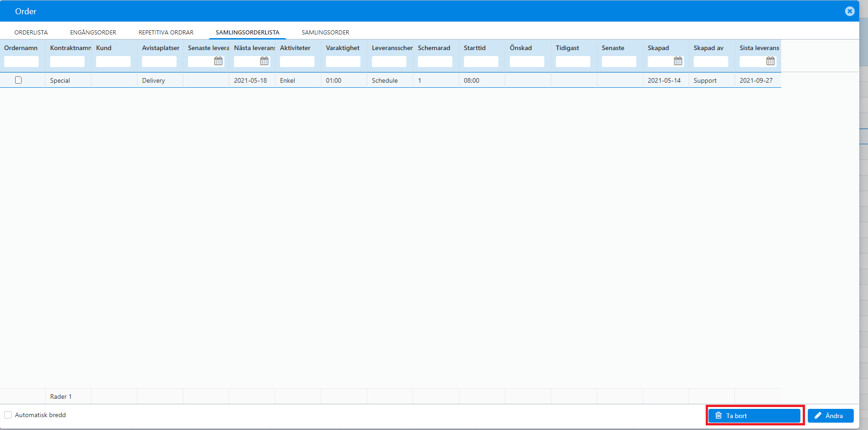Image resolution: width=868 pixels, height=430 pixels.
Task: Click the Ordernamn filter field
Action: (x=21, y=62)
